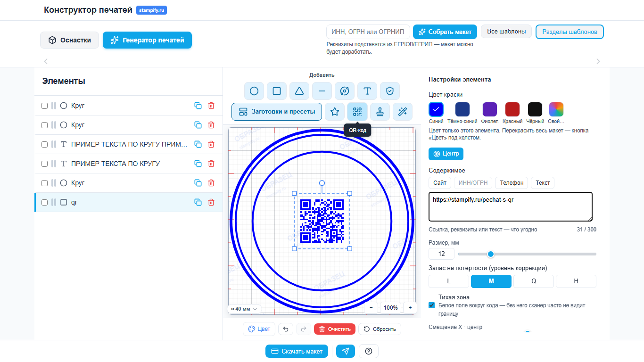The width and height of the screenshot is (644, 362).
Task: Pick the Тёмно-синий ink color
Action: 462,109
